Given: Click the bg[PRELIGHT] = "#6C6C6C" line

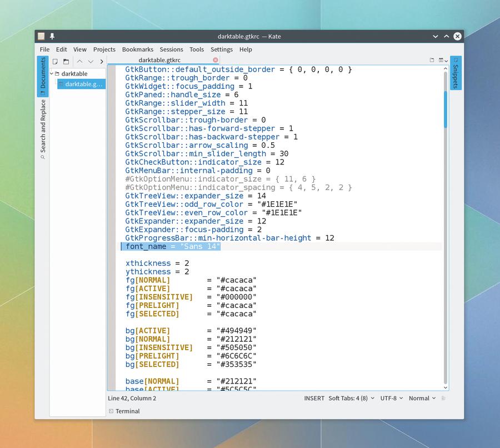Looking at the screenshot, I should point(191,356).
